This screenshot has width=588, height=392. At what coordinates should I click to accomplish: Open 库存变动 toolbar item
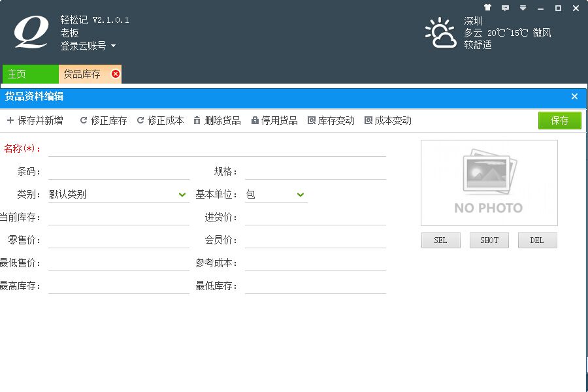pyautogui.click(x=331, y=120)
